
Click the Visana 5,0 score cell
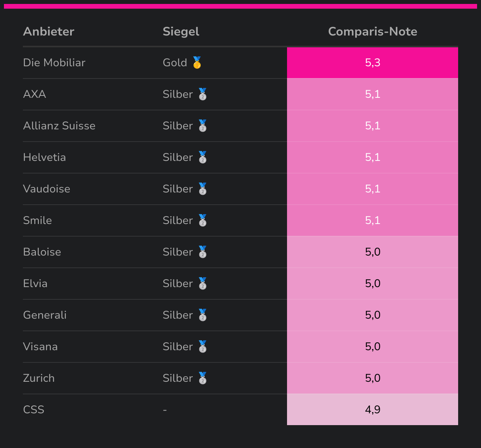point(373,347)
